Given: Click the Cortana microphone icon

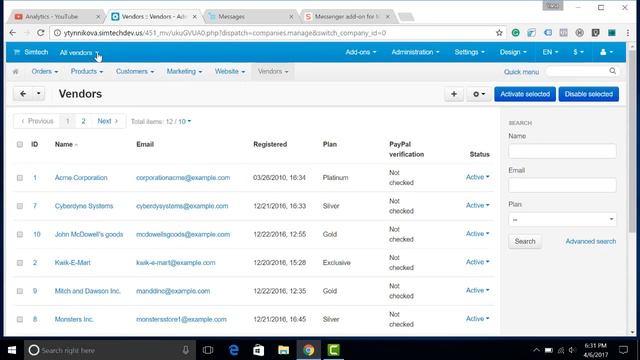Looking at the screenshot, I should [x=186, y=350].
